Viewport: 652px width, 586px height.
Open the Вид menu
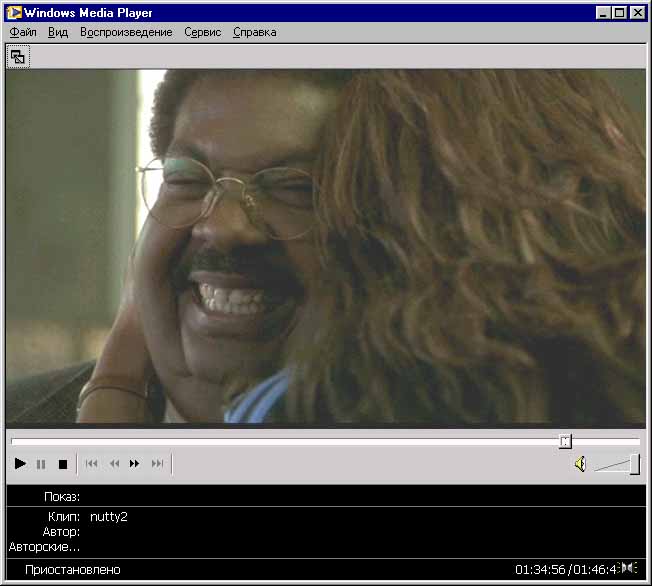click(58, 32)
